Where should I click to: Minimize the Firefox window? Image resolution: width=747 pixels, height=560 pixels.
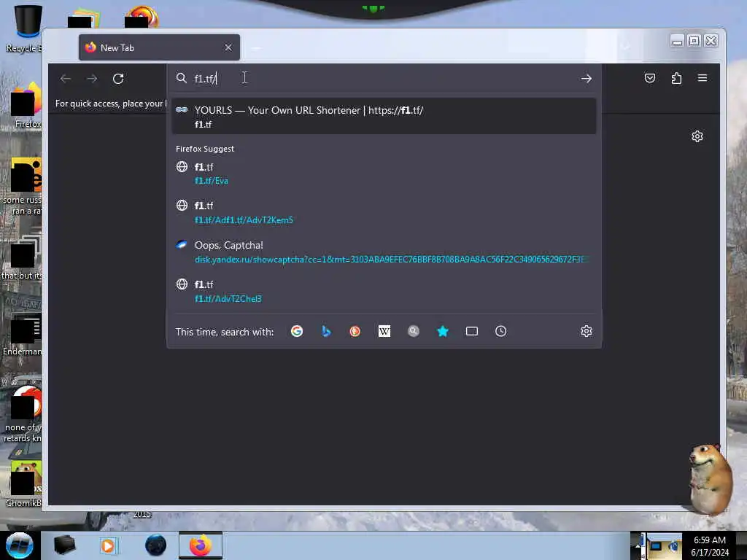click(677, 42)
